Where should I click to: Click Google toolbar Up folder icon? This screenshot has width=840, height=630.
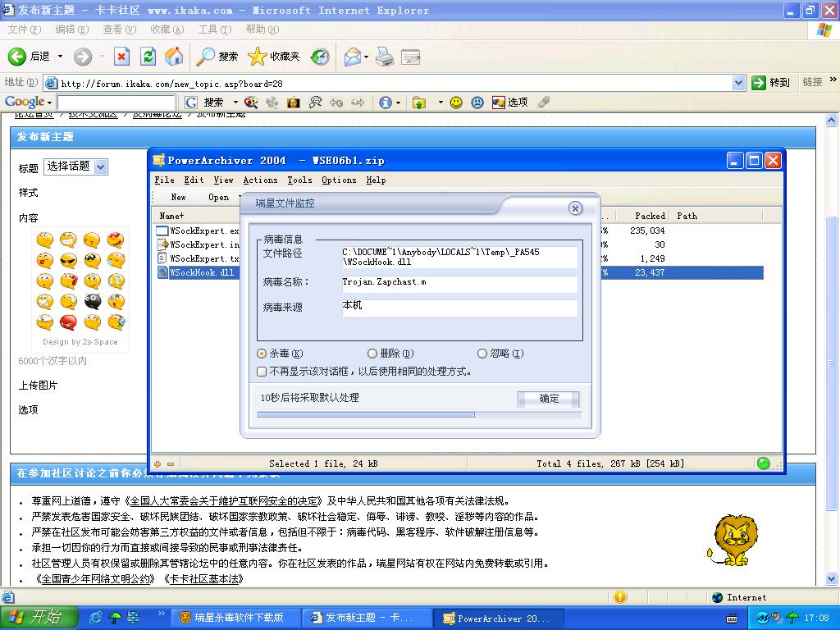coord(419,102)
